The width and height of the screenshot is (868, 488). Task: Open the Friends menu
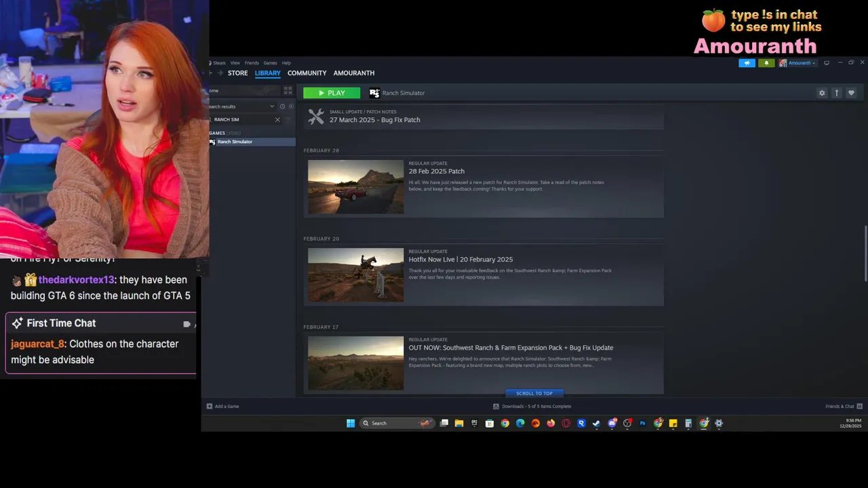tap(252, 63)
